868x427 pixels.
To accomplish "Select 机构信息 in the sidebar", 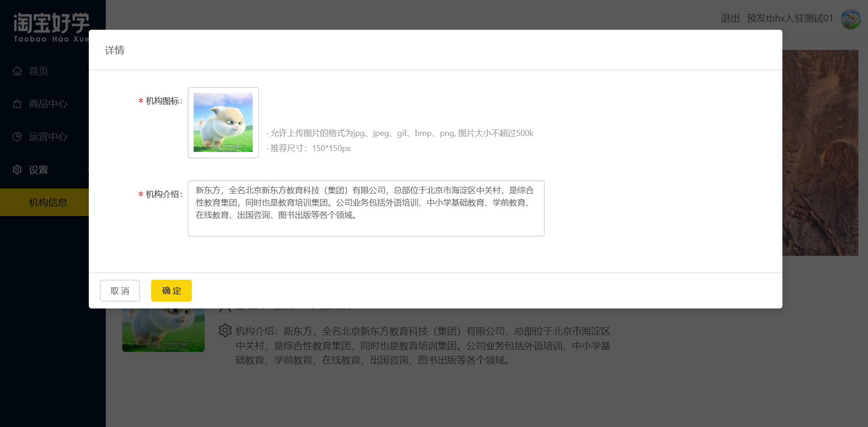I will click(44, 202).
